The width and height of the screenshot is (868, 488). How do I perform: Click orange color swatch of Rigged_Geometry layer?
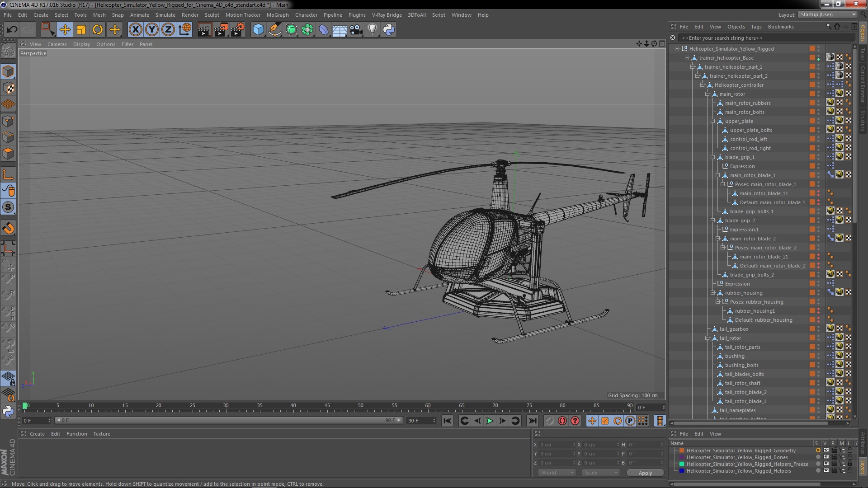(682, 450)
